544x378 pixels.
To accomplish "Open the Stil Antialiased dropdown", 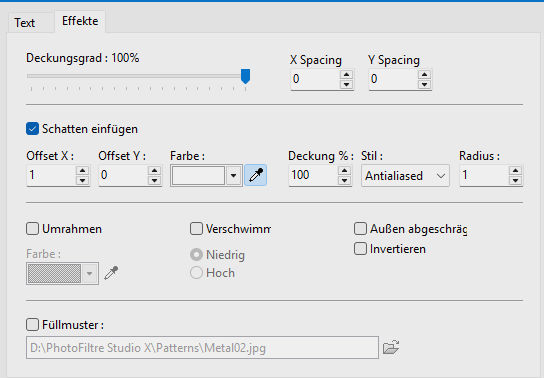I will pos(405,176).
